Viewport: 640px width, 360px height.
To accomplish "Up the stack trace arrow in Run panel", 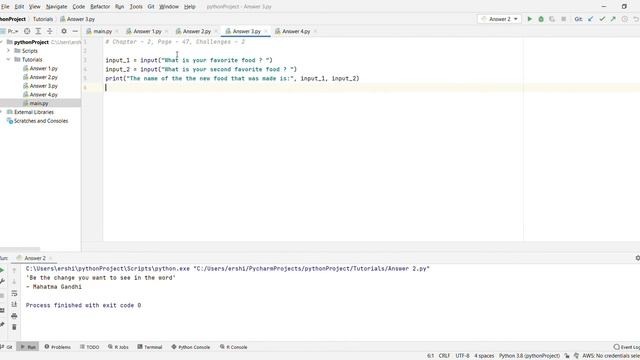I will click(x=14, y=270).
